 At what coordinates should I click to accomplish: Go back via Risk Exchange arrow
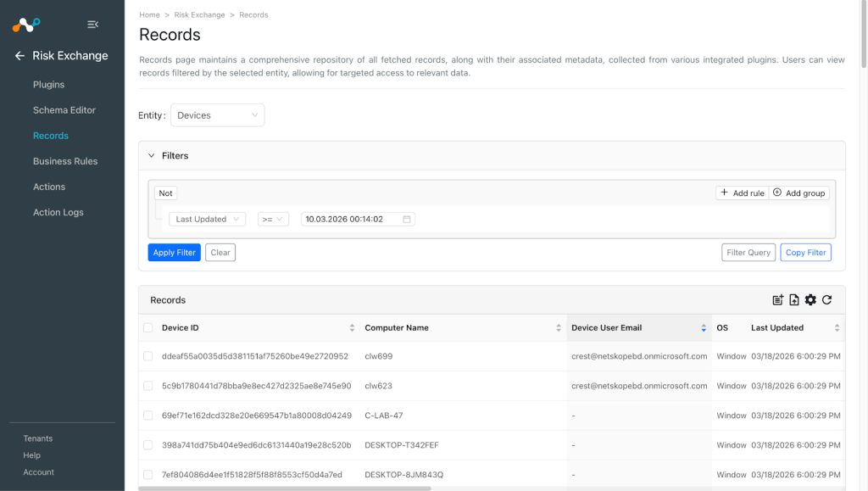click(x=20, y=55)
